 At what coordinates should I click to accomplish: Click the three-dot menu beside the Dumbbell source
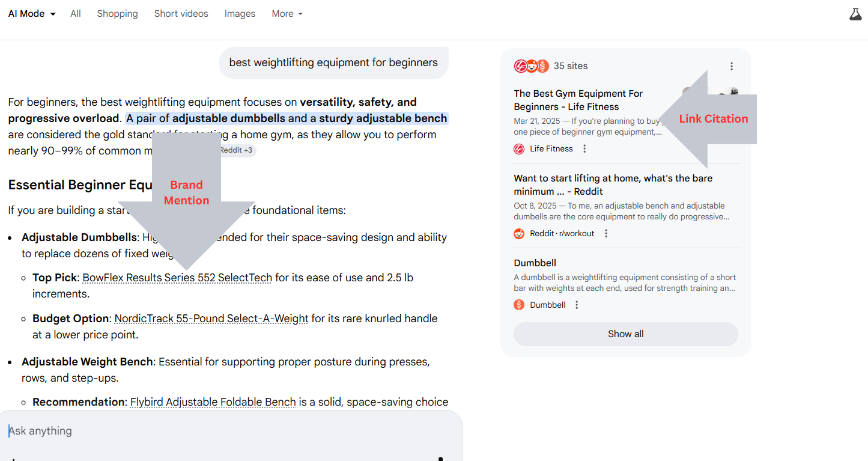577,305
